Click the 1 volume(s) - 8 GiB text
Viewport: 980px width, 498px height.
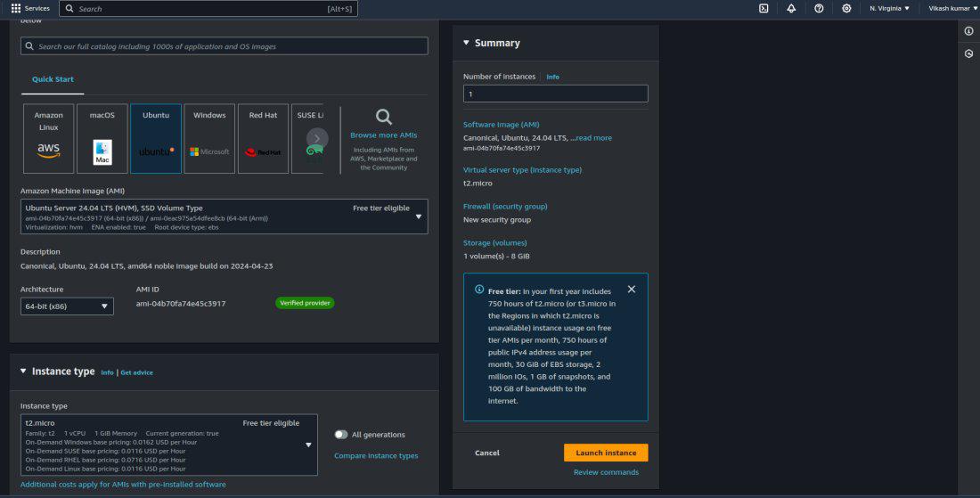point(496,257)
